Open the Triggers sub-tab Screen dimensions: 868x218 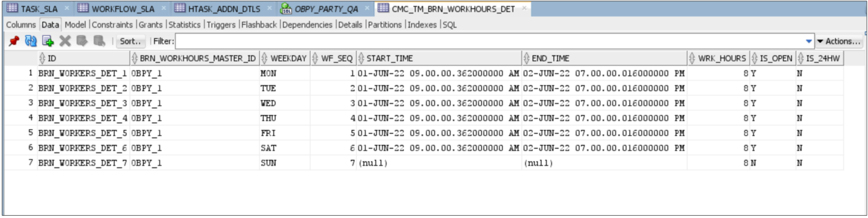tap(220, 25)
